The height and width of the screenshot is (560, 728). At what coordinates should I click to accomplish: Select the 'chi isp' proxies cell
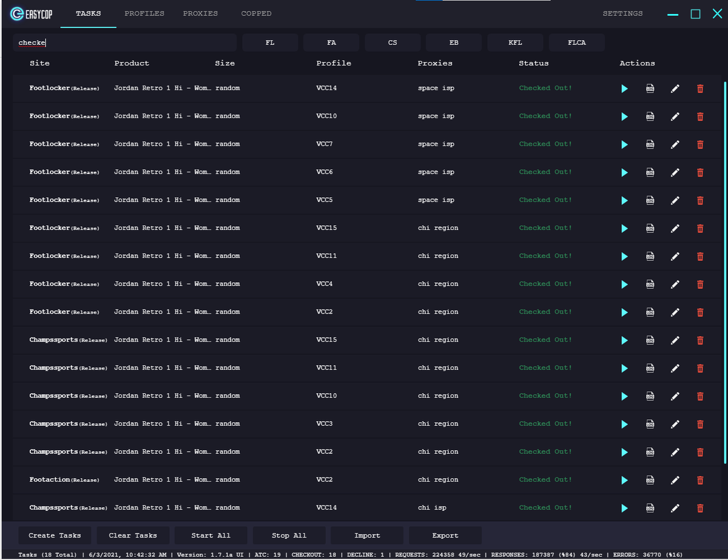432,508
